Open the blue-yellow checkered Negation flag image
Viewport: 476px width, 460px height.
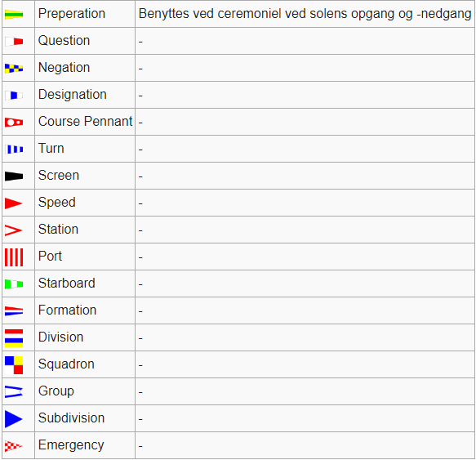(14, 69)
